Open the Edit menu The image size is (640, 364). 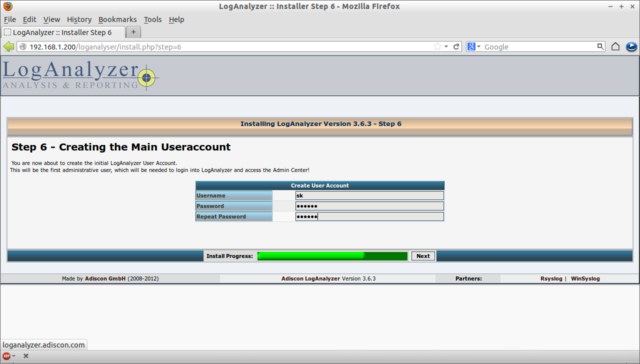29,19
